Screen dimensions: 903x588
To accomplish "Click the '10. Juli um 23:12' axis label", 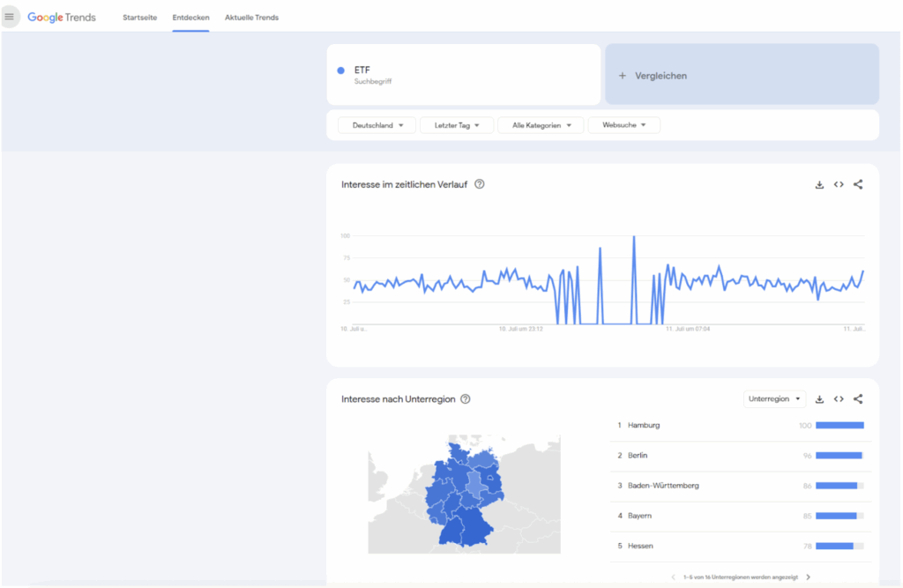I will pyautogui.click(x=520, y=329).
